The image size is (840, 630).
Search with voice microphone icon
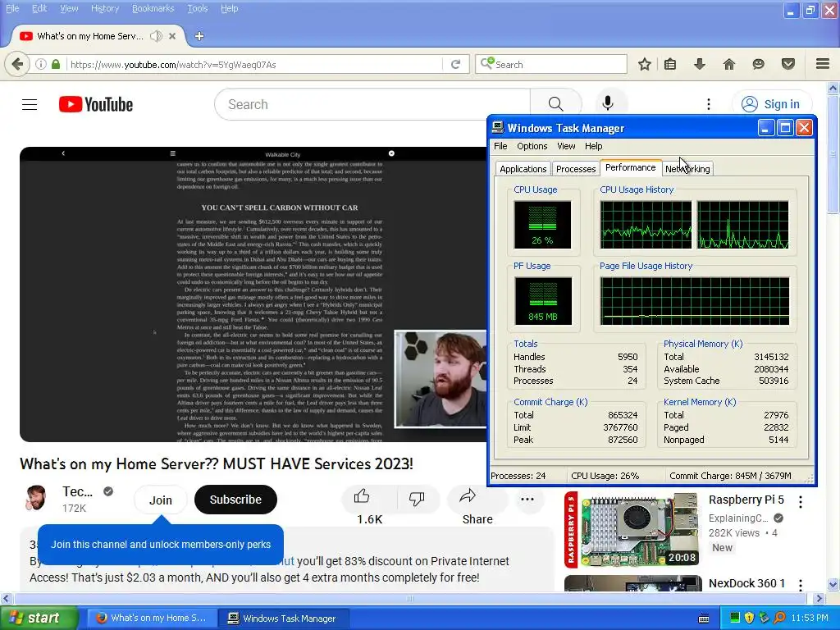click(608, 104)
